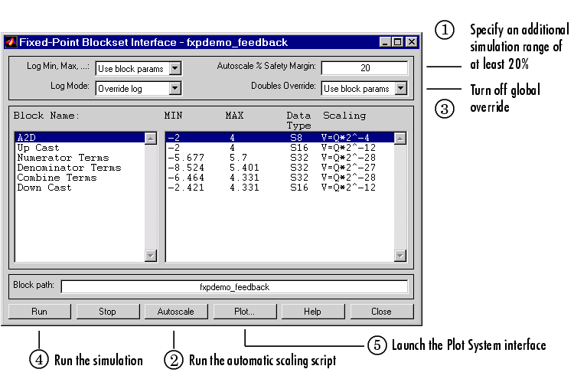Open the Log Min, Max dropdown
Screen dimensions: 574x392
174,69
